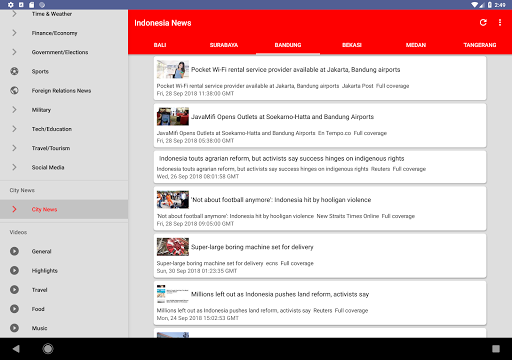Tap the Android back navigation button
The image size is (512, 360).
point(16,349)
